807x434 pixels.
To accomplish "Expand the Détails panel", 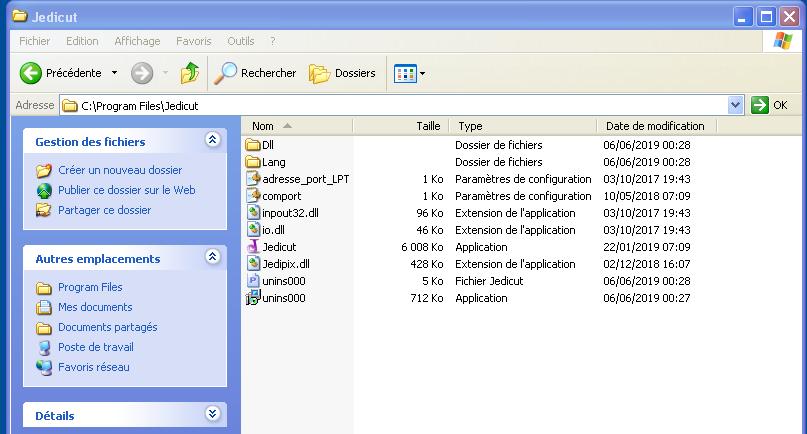I will point(212,414).
